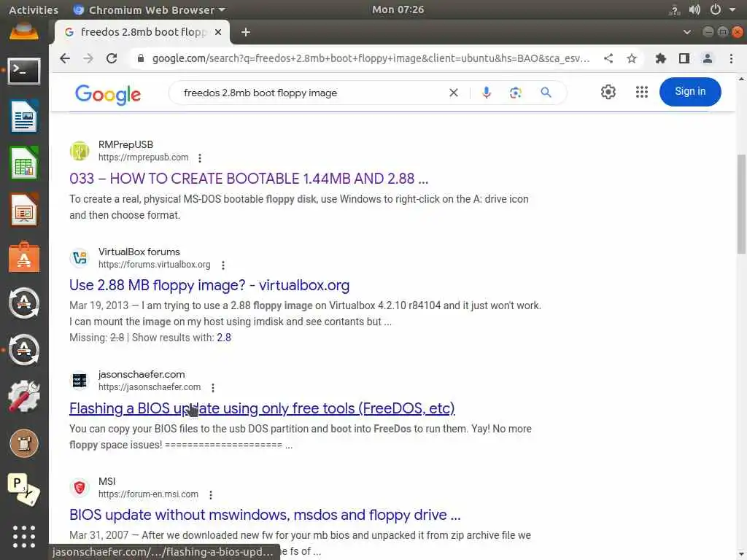Click the https://forum-en.msi.com URL text

[148, 494]
